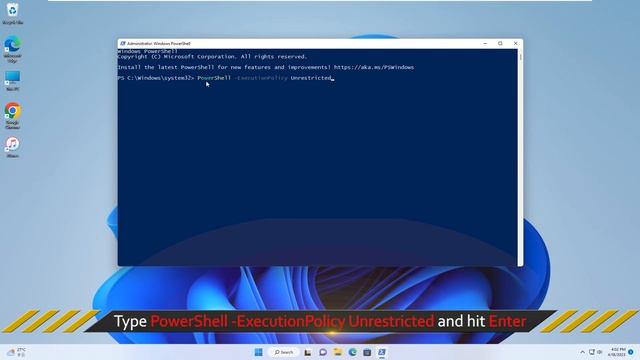
Task: Click the Copyright Microsoft Corporation line
Action: (212, 57)
